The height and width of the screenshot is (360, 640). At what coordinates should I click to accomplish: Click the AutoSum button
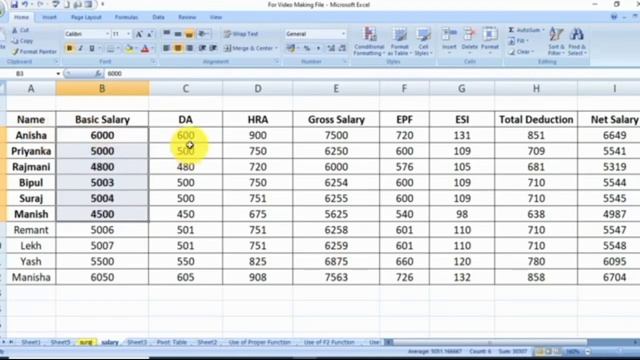tap(526, 30)
